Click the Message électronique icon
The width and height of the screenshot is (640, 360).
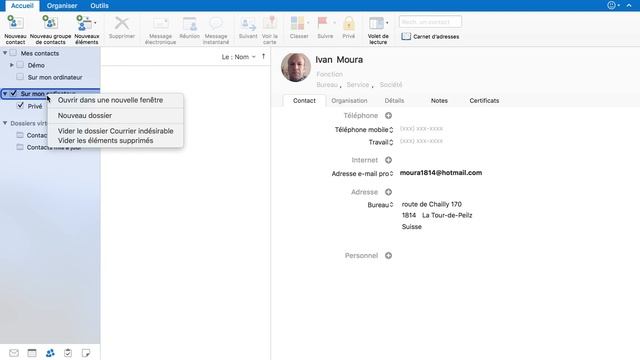pos(160,23)
